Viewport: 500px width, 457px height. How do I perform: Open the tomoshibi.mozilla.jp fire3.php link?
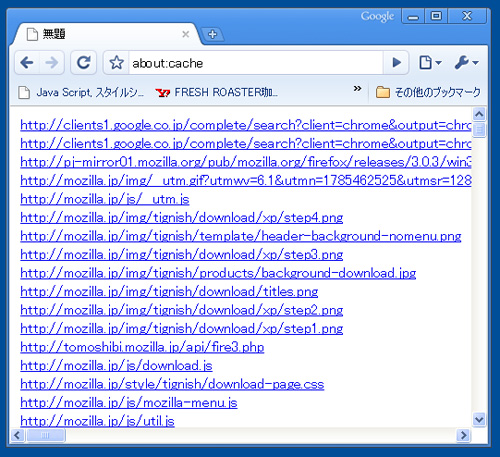142,347
